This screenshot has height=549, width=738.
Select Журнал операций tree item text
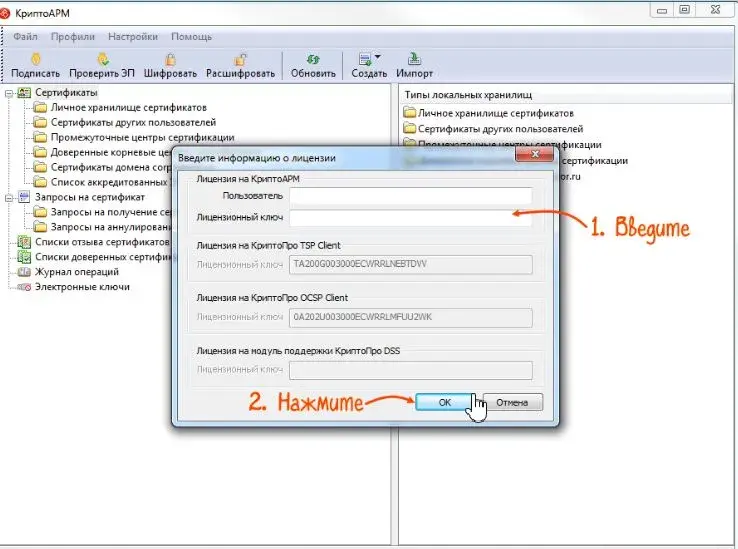click(77, 272)
